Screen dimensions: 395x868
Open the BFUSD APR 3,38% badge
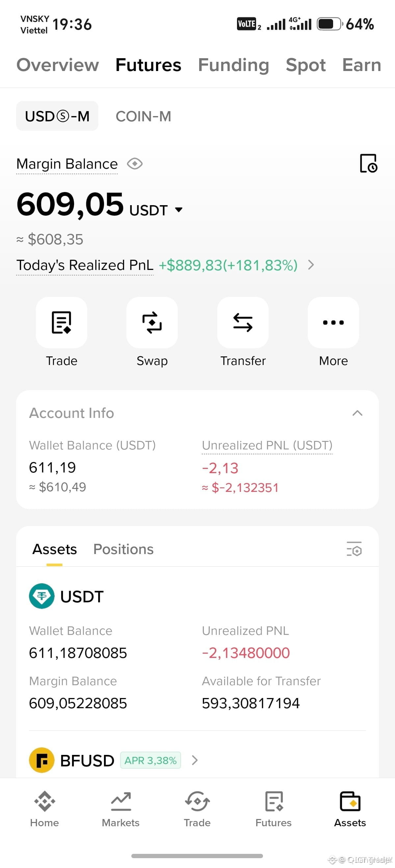click(150, 760)
